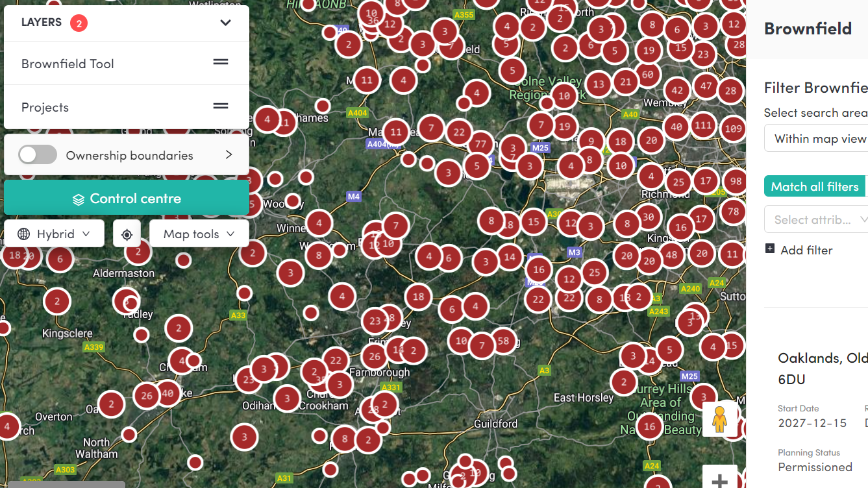Open the cluster marker labelled 47
This screenshot has height=488, width=868.
coord(706,86)
